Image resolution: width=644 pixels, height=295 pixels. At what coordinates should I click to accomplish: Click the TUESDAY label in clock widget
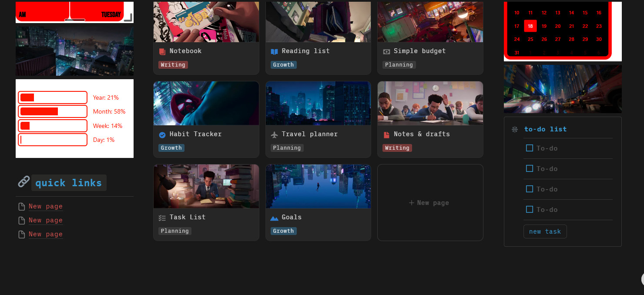111,15
